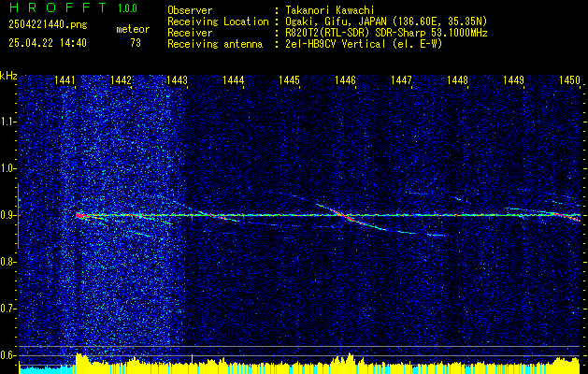Select the 1441 time marker
This screenshot has width=588, height=374.
65,80
